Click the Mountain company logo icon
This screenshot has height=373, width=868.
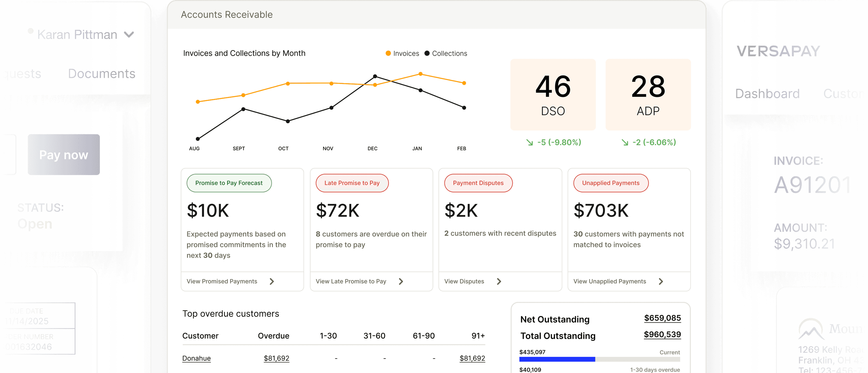pos(811,329)
